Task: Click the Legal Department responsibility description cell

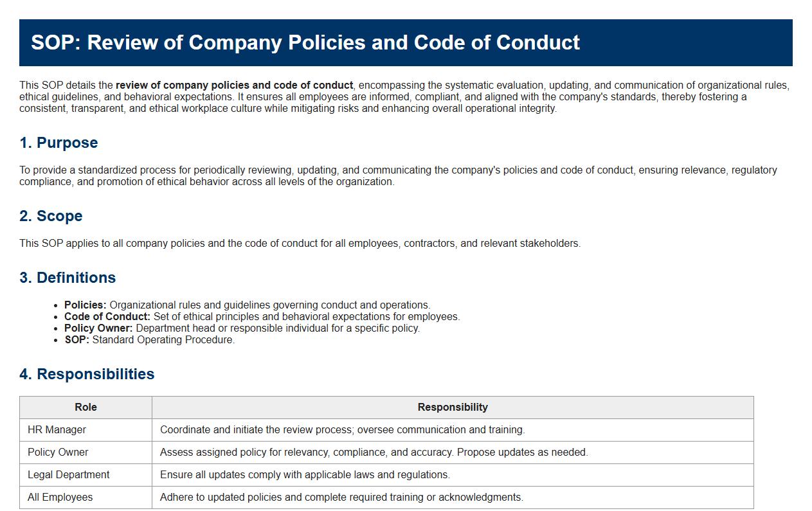Action: (x=305, y=475)
